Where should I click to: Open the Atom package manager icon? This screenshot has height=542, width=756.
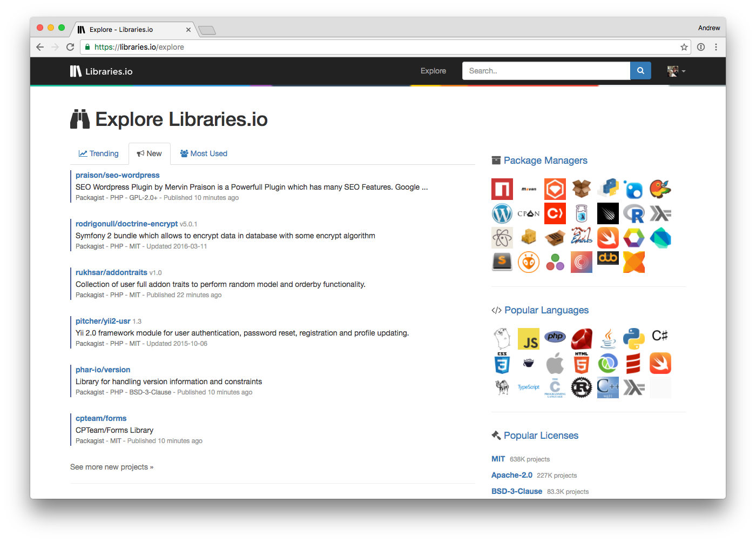point(502,238)
